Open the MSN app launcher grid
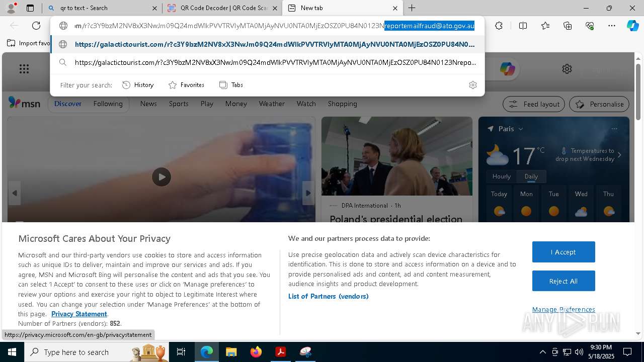The width and height of the screenshot is (644, 362). (24, 69)
